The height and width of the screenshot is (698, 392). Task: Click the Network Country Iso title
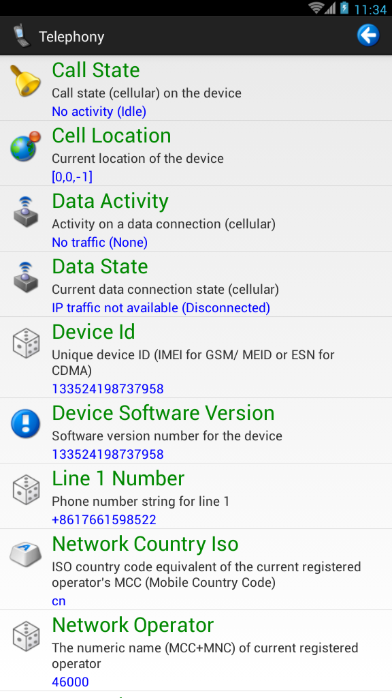[x=145, y=544]
